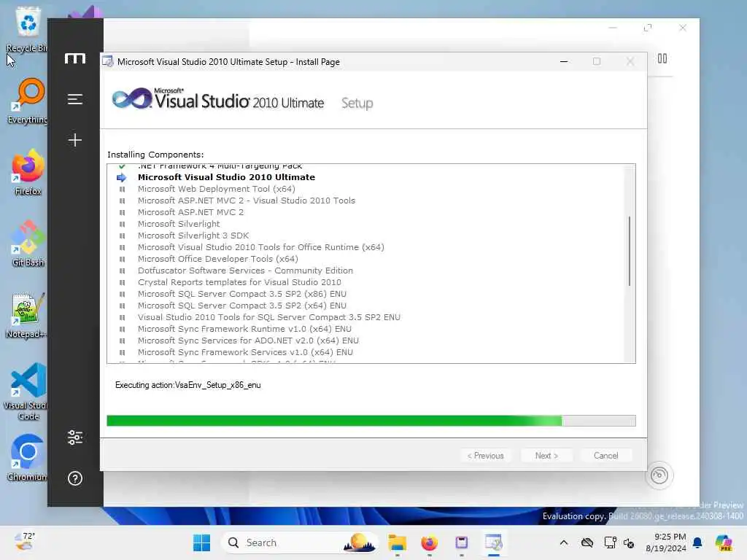
Task: Click the Copilot preview icon in tray
Action: (x=724, y=542)
